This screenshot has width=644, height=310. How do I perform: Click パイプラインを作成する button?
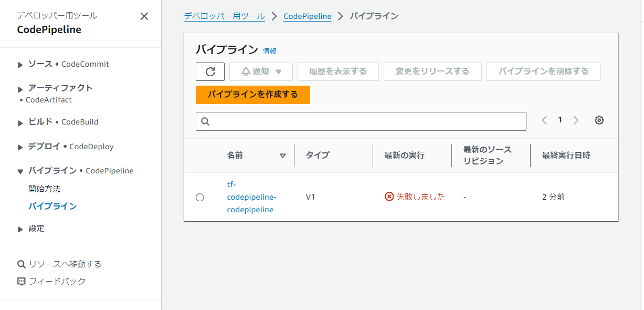tap(253, 95)
